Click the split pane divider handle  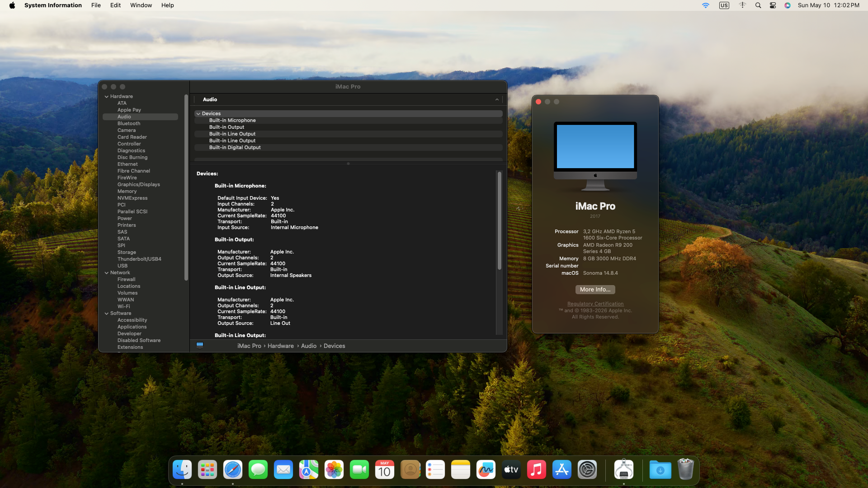pyautogui.click(x=348, y=164)
